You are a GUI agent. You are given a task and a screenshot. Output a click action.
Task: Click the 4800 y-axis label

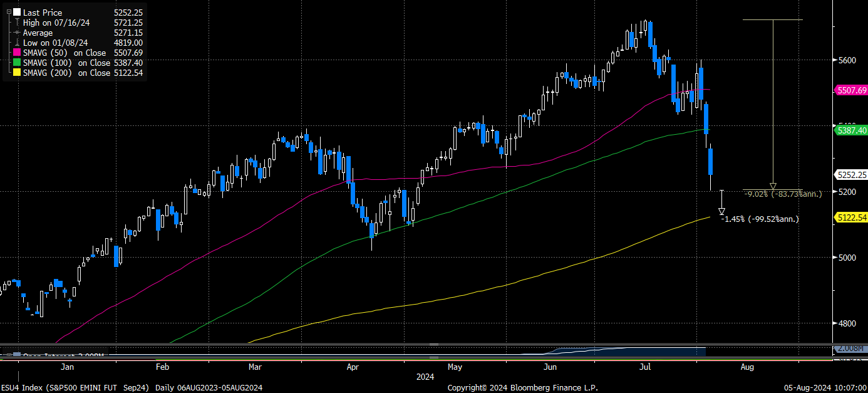(x=847, y=323)
